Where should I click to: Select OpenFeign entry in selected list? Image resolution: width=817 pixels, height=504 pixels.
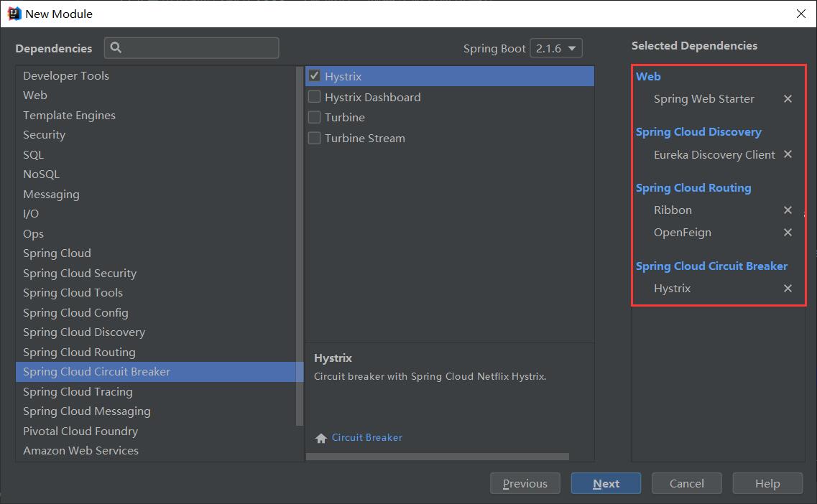click(x=683, y=233)
